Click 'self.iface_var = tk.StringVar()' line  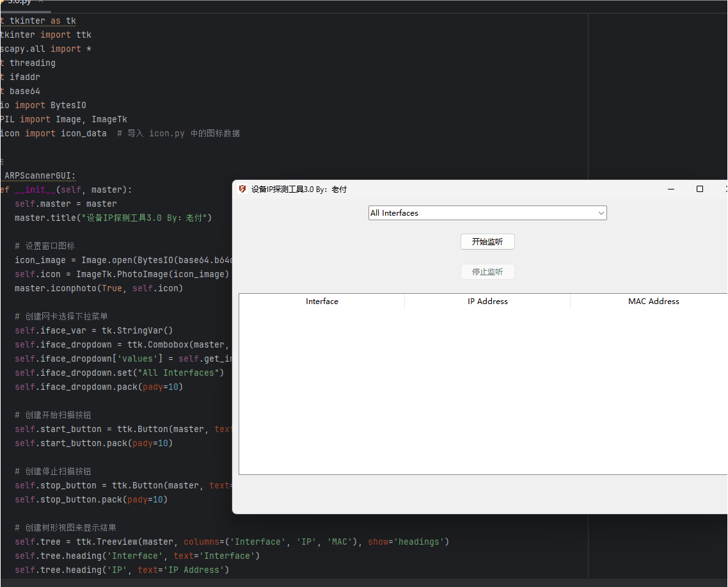point(93,330)
